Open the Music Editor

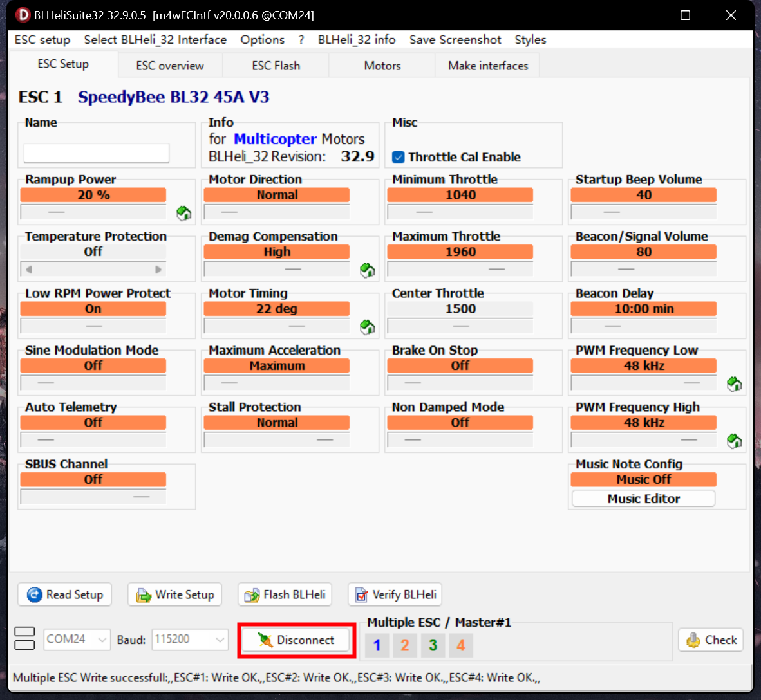click(x=644, y=499)
